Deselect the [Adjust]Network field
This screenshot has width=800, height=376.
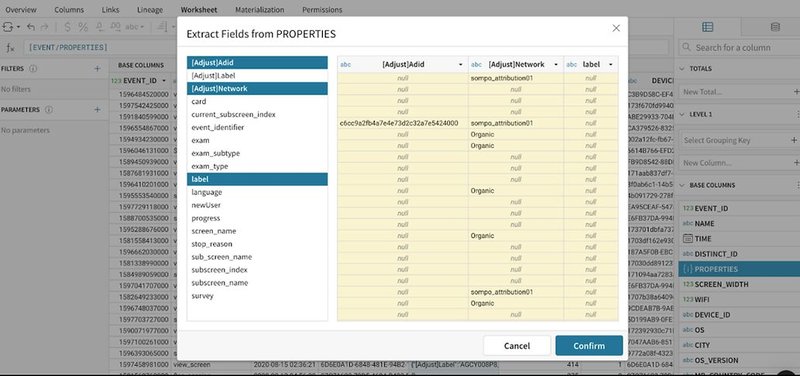(257, 89)
